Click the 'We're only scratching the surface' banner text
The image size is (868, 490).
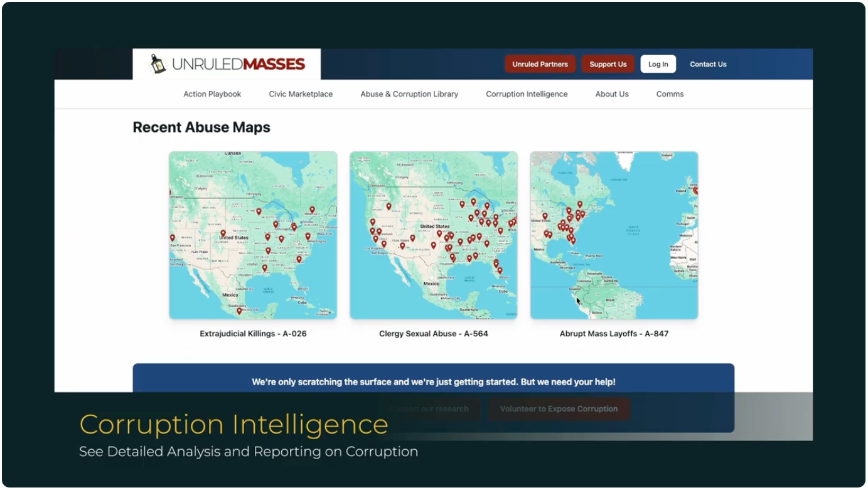(x=434, y=381)
